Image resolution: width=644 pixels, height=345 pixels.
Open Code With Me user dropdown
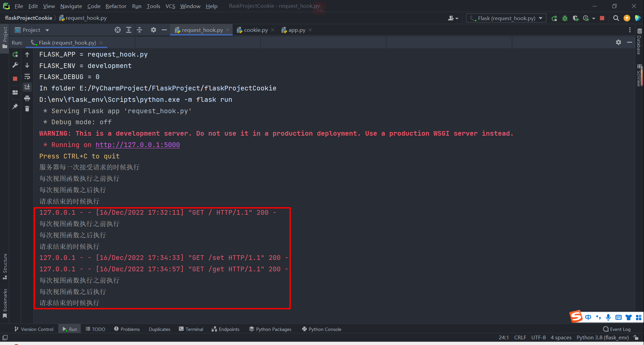coord(453,18)
